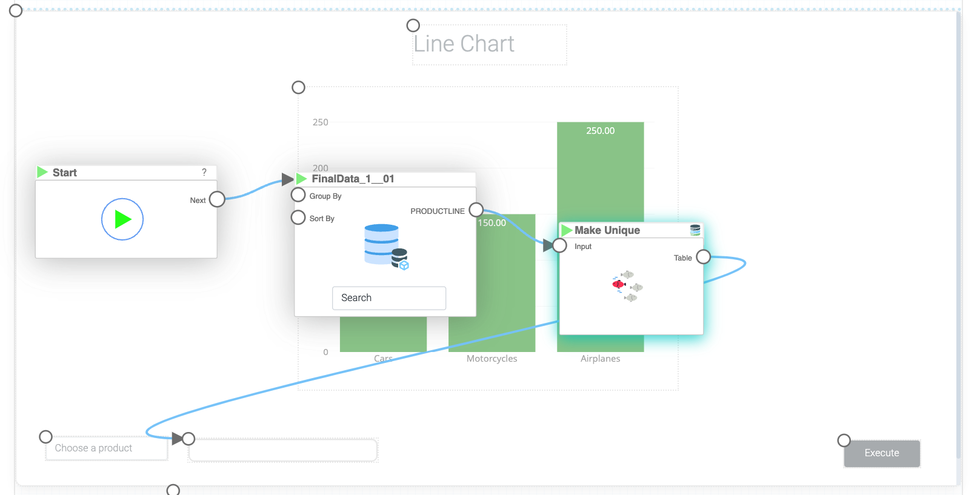
Task: Click the question mark on Start node
Action: [204, 172]
